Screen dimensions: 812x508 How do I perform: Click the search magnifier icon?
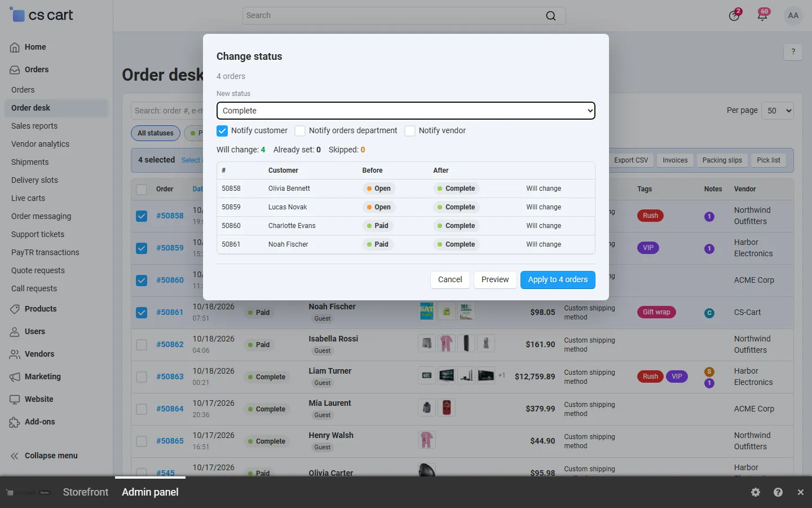pyautogui.click(x=551, y=16)
